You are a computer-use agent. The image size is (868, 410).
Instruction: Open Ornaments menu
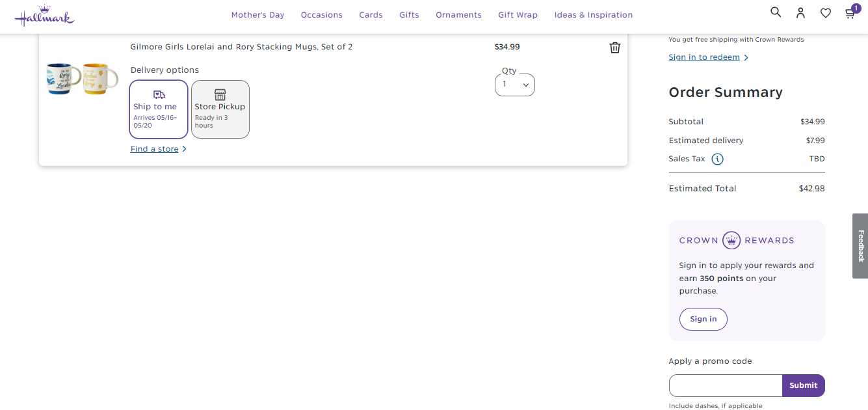458,15
